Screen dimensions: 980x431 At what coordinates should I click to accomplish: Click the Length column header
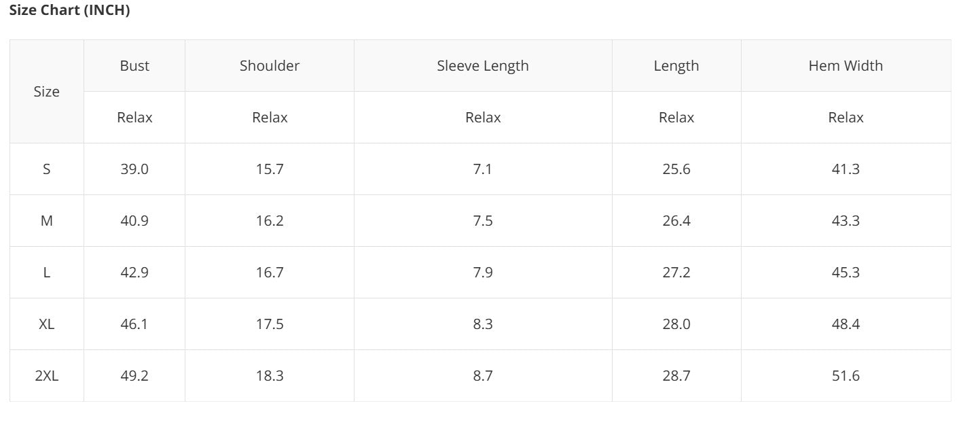coord(676,66)
